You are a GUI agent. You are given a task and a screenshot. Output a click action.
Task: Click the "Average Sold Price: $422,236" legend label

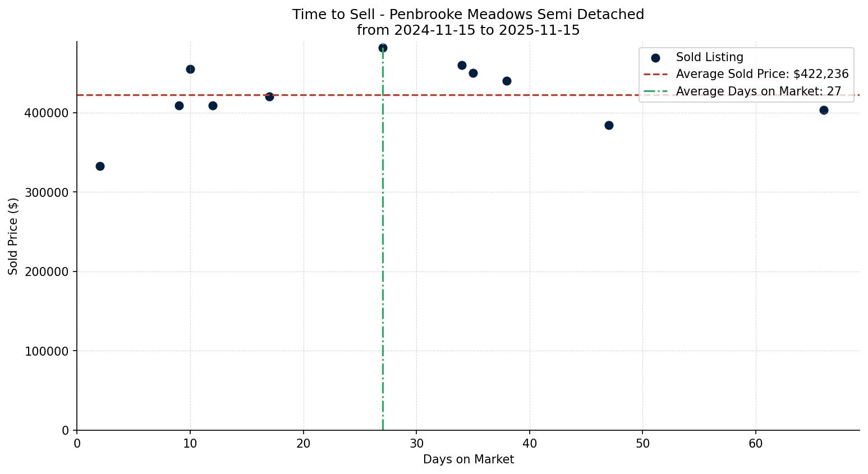tap(762, 74)
